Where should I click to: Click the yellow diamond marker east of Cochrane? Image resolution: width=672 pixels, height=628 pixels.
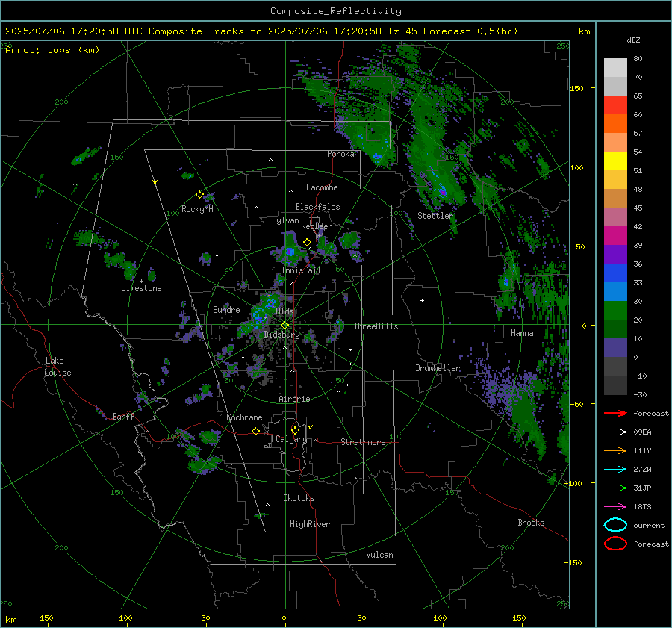point(255,431)
